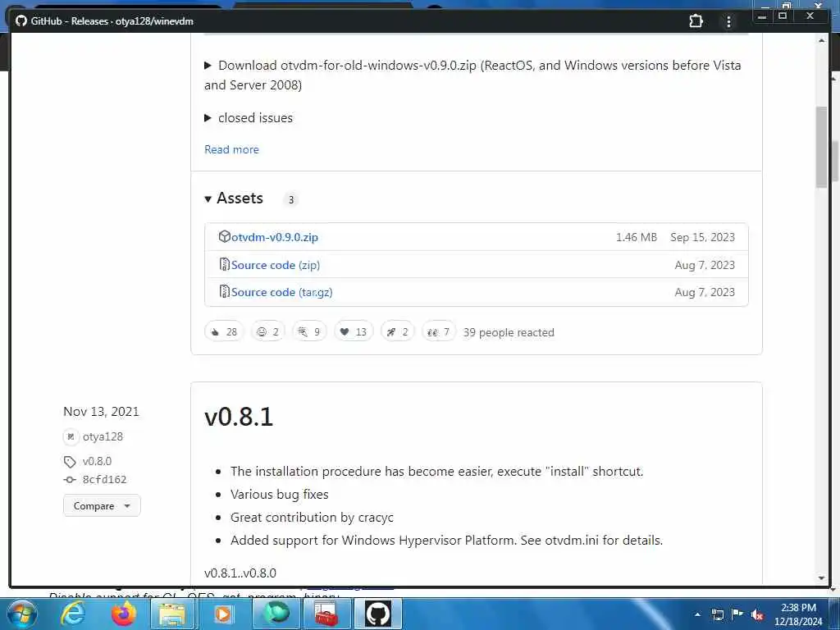840x630 pixels.
Task: Open the taskbar clock showing 2:38 PM
Action: [x=798, y=614]
